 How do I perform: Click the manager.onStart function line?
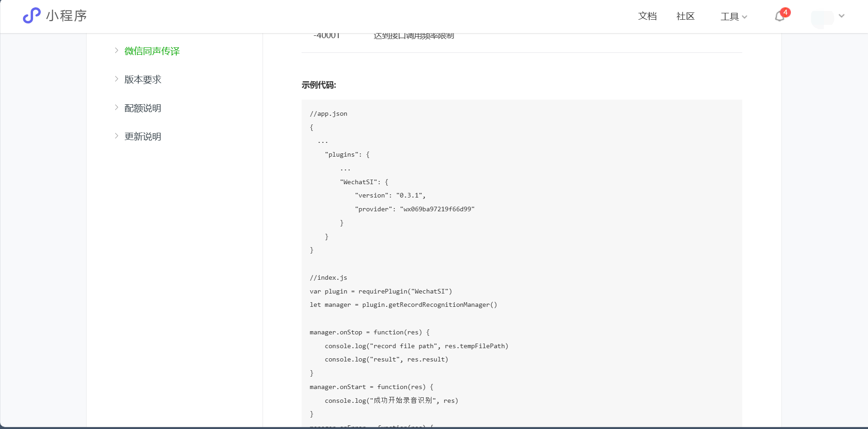[371, 387]
